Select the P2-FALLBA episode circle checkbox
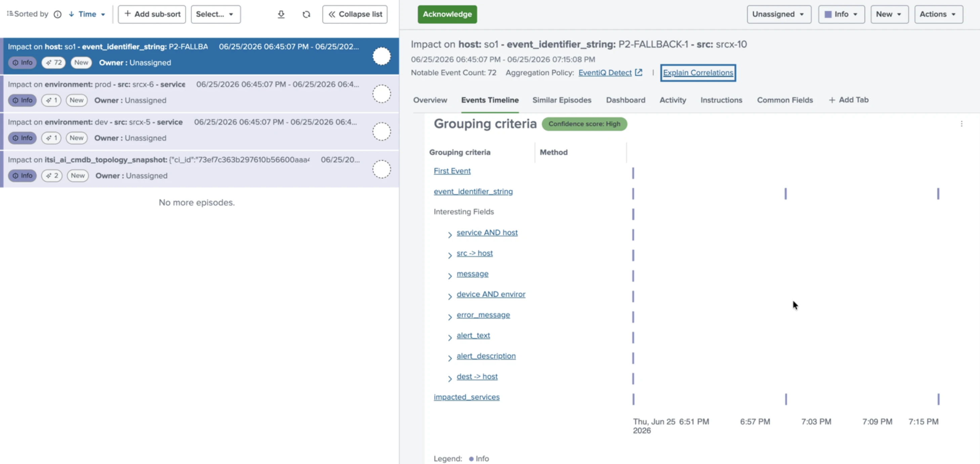980x464 pixels. [381, 56]
